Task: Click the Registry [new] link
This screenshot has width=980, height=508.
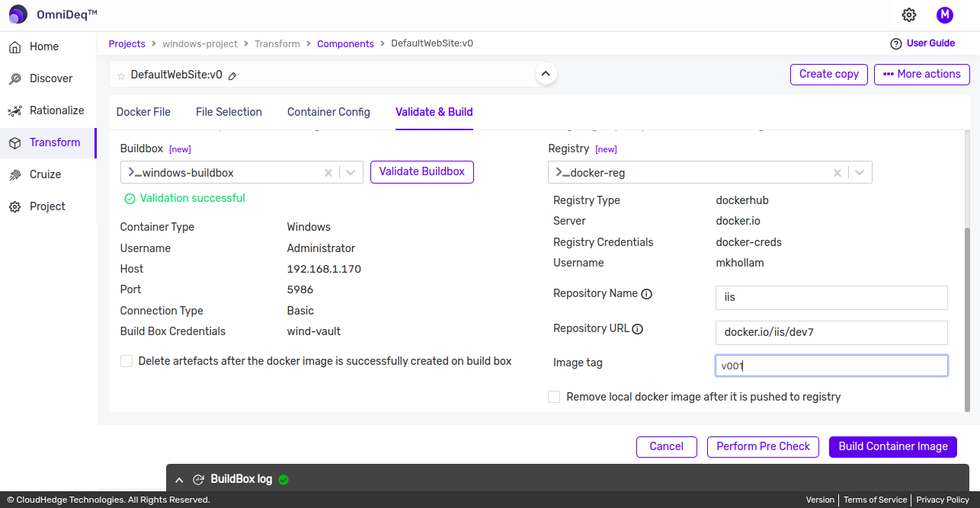Action: tap(606, 149)
